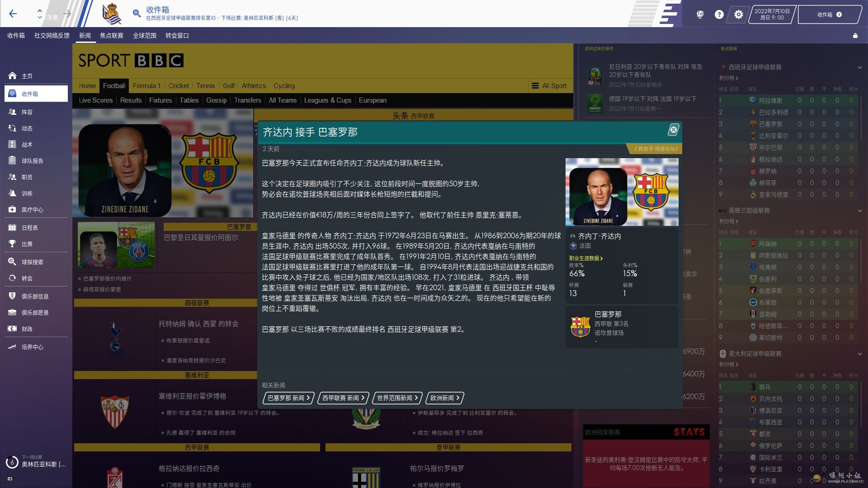Click the lock icon on the tab bar

(855, 35)
